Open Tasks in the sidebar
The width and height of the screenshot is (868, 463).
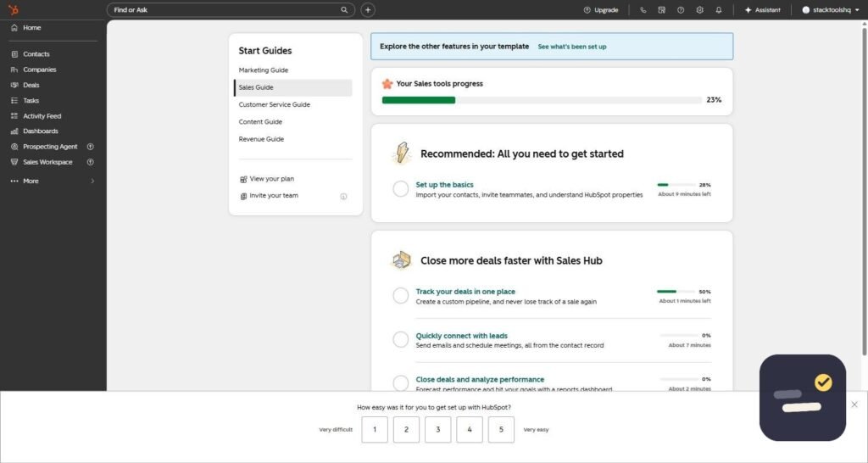tap(31, 100)
